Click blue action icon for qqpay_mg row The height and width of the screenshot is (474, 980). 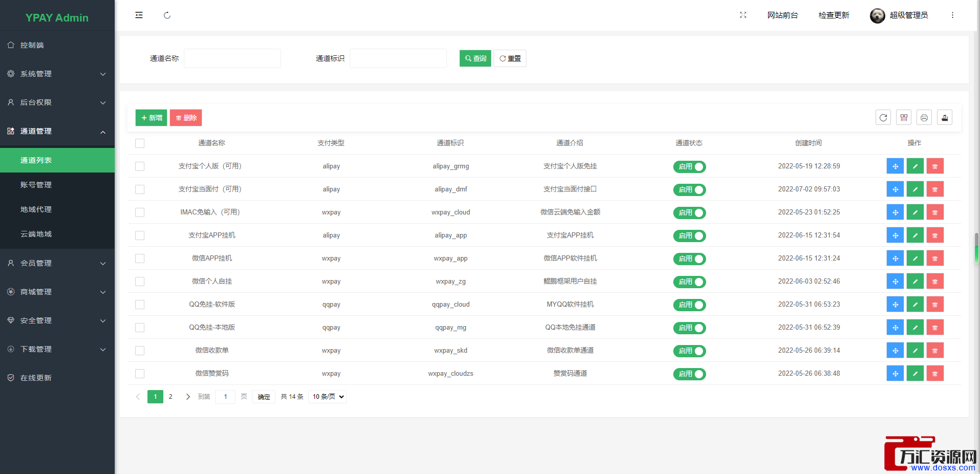pyautogui.click(x=895, y=328)
